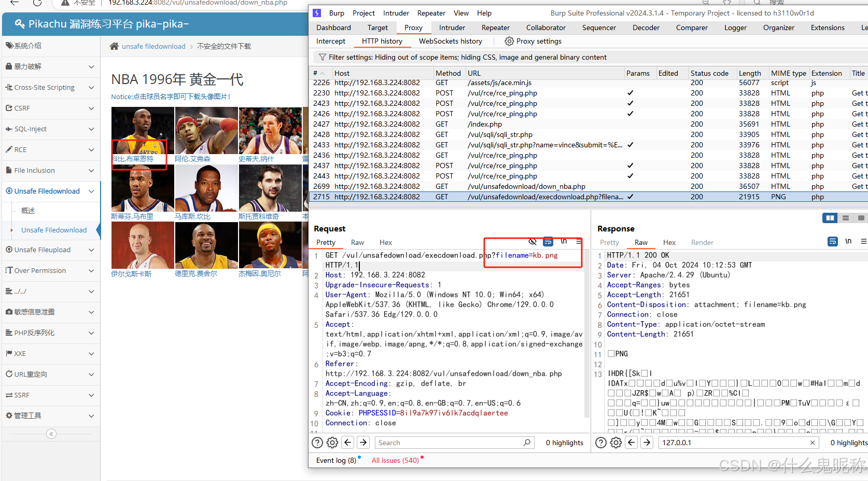The height and width of the screenshot is (481, 868).
Task: Open PHP反序列化 sidebar menu item
Action: 50,333
